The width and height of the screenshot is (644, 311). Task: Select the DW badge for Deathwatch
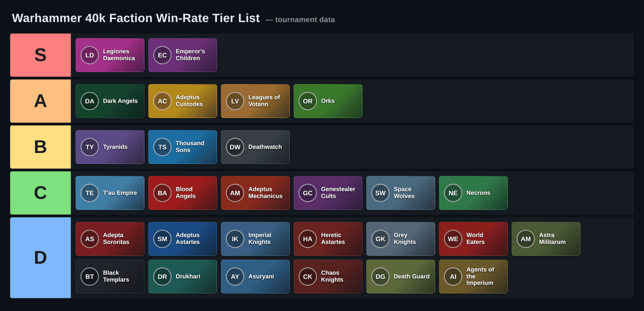pyautogui.click(x=235, y=147)
